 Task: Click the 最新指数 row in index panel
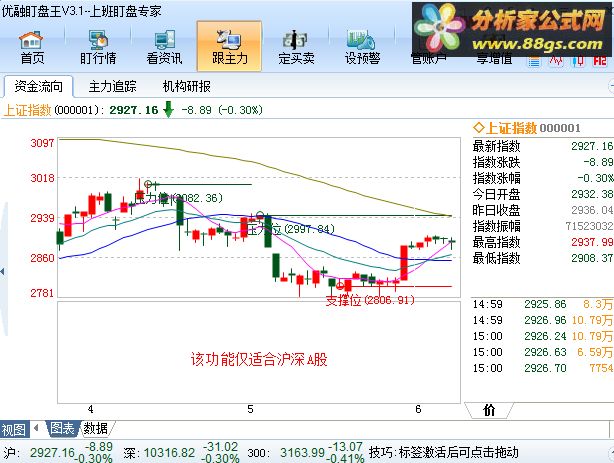(543, 146)
